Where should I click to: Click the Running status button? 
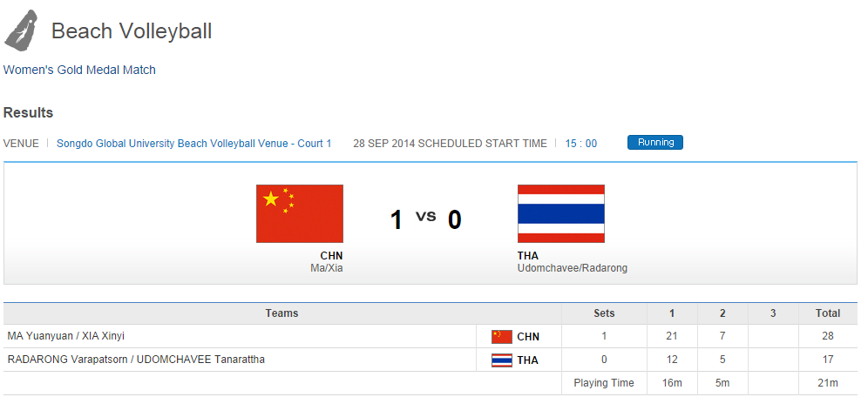pyautogui.click(x=654, y=143)
